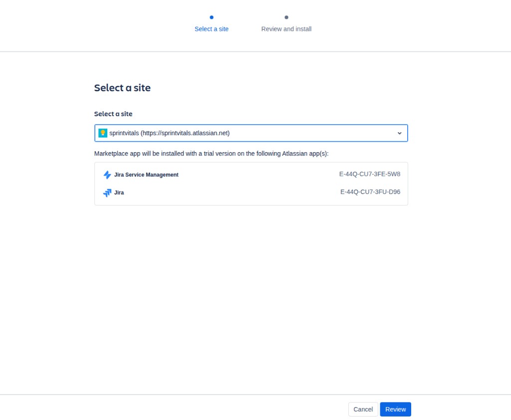Expand the site list via chevron arrow
Screen dimensions: 511x420
(400, 133)
